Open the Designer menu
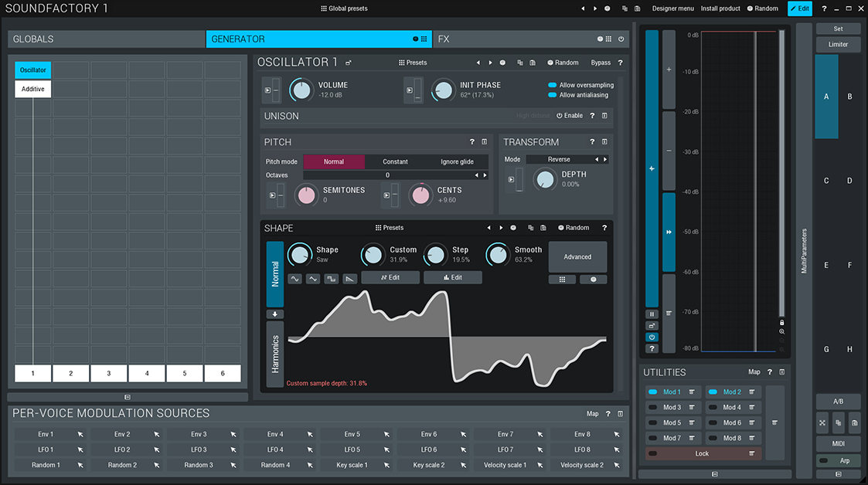The width and height of the screenshot is (868, 485). [672, 8]
